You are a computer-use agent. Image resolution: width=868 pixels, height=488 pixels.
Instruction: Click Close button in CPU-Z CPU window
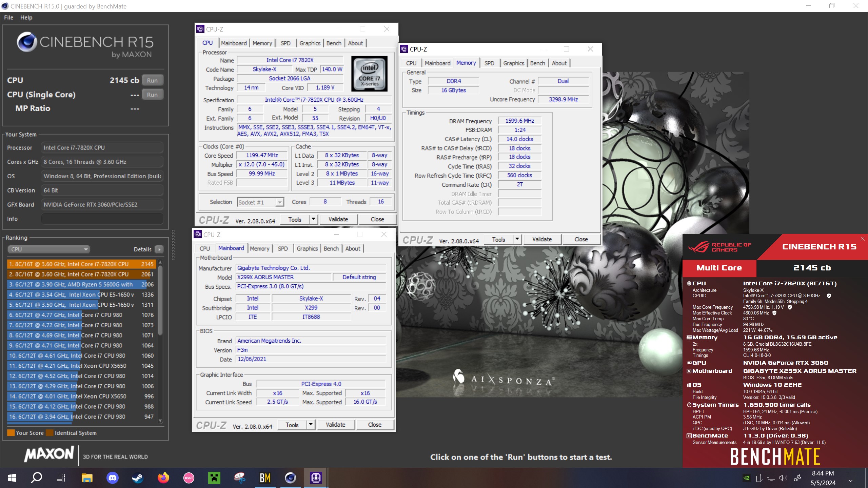coord(377,220)
